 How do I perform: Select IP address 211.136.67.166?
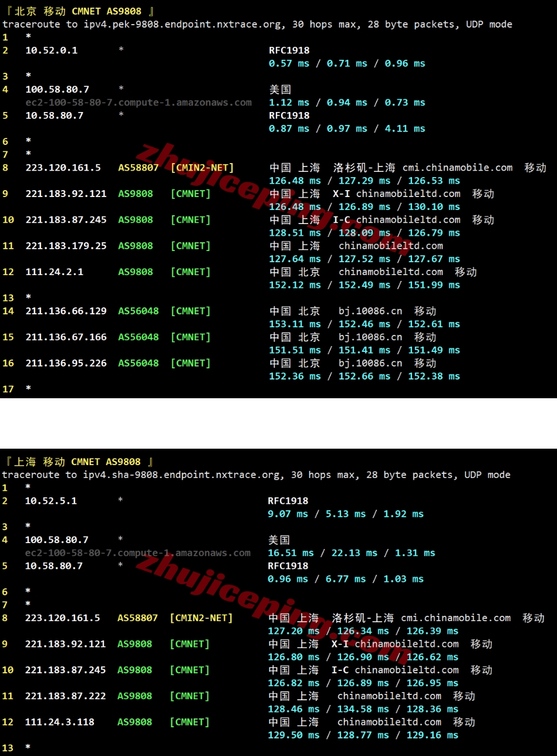(x=66, y=337)
